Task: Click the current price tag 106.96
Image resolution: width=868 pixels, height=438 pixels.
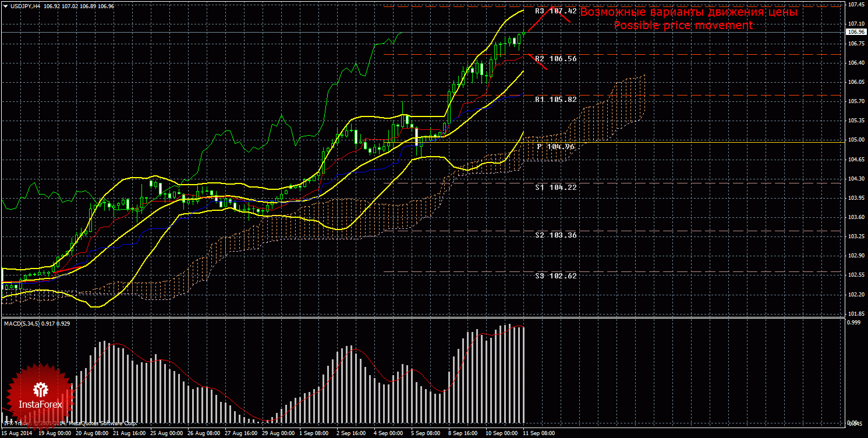Action: click(x=856, y=33)
